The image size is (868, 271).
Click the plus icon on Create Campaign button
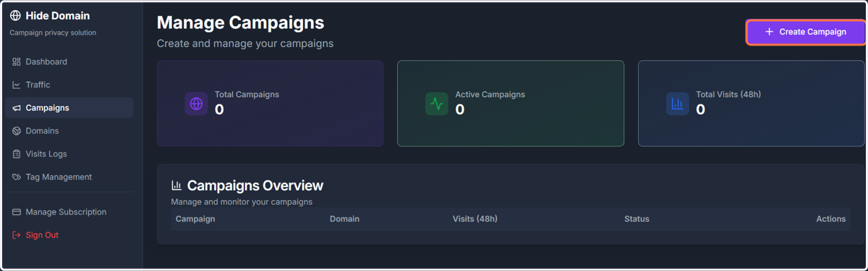(769, 32)
